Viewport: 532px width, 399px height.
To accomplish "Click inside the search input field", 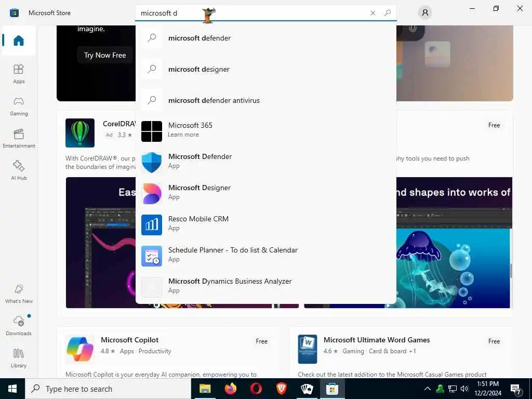I will click(x=251, y=13).
